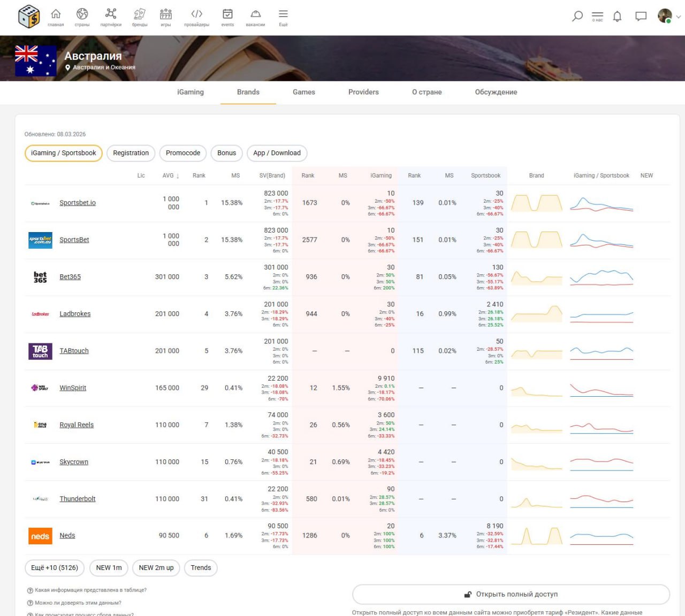This screenshot has width=685, height=616.
Task: Open the partners (партнёрки) icon
Action: [x=111, y=17]
